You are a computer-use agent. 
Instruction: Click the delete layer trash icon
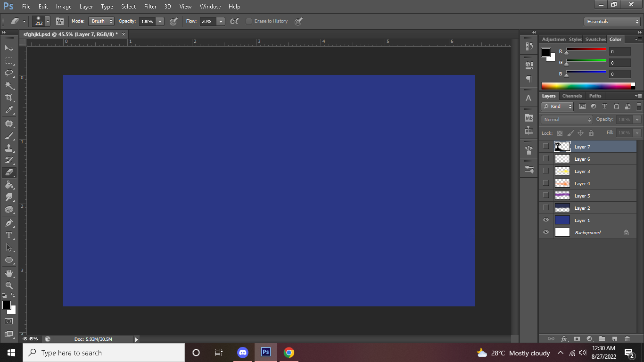(627, 338)
